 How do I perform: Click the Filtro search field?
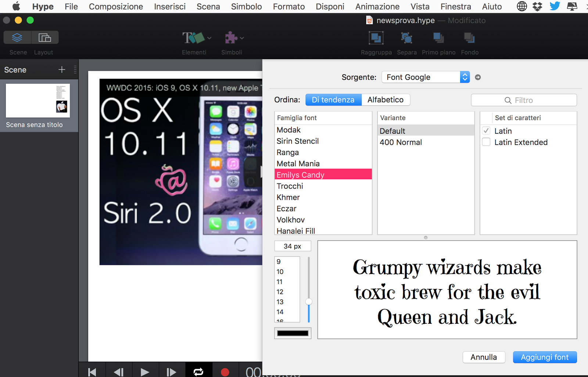(x=524, y=100)
